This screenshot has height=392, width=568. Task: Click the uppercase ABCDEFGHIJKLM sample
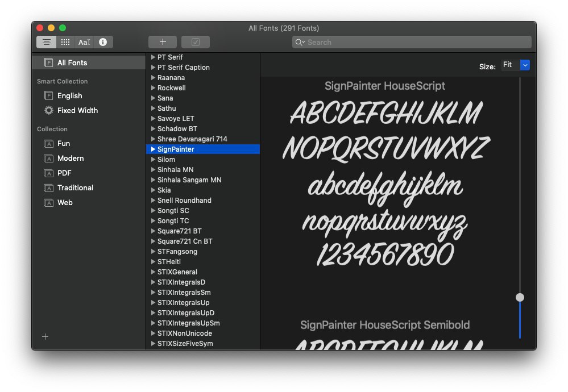(386, 113)
